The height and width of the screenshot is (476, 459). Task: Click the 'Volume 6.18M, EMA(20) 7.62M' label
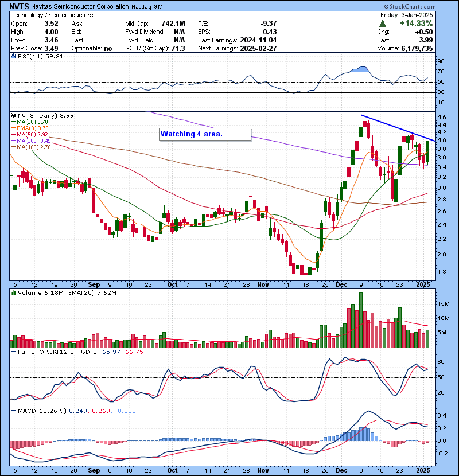click(x=67, y=293)
